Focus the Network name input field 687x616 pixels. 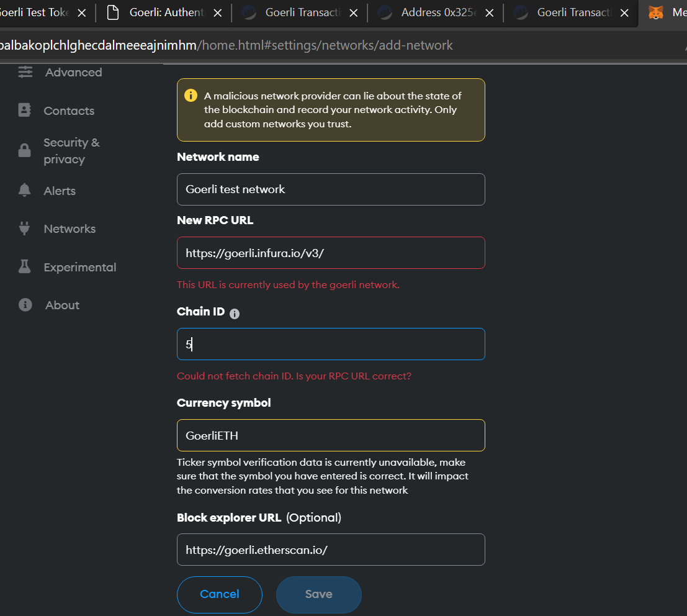click(331, 189)
